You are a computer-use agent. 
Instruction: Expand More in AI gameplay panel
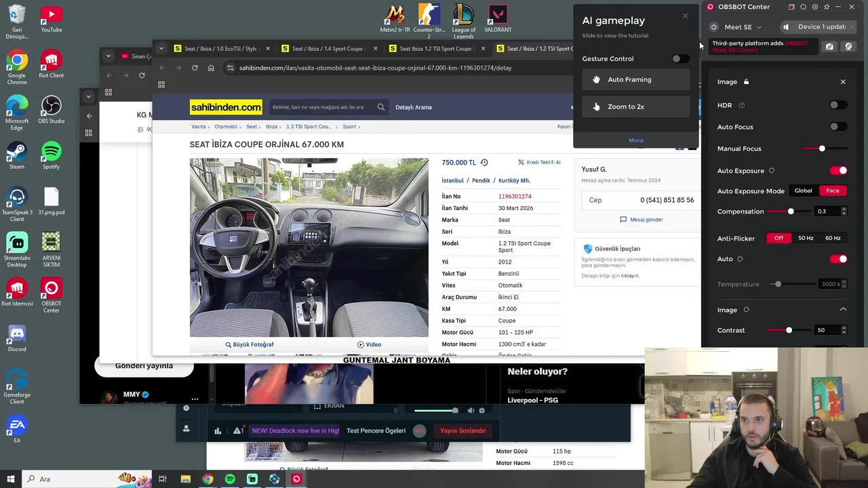click(x=636, y=140)
